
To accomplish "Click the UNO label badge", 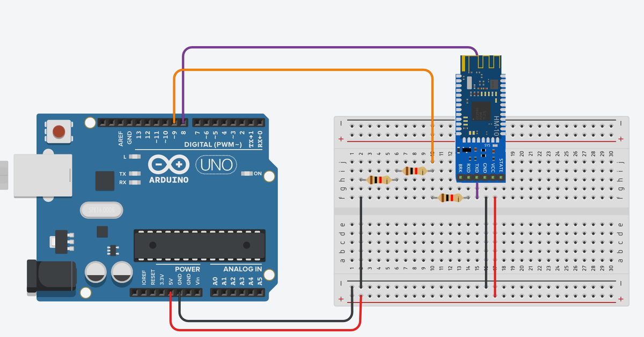I will [x=216, y=164].
